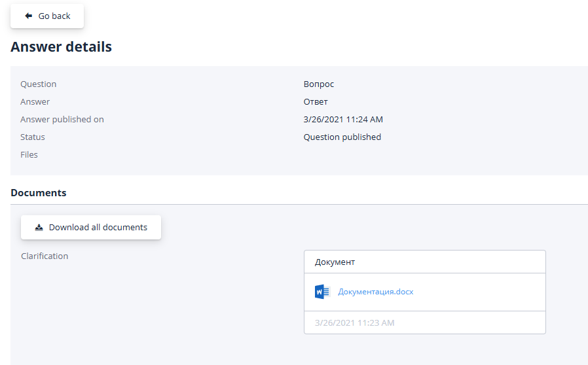
Task: Click the Answer details heading
Action: coord(61,47)
